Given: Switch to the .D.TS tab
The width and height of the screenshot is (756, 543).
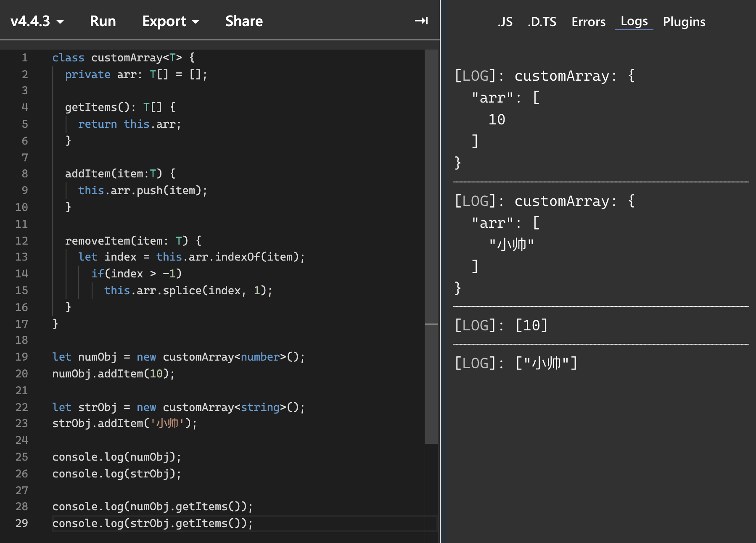Looking at the screenshot, I should [542, 21].
